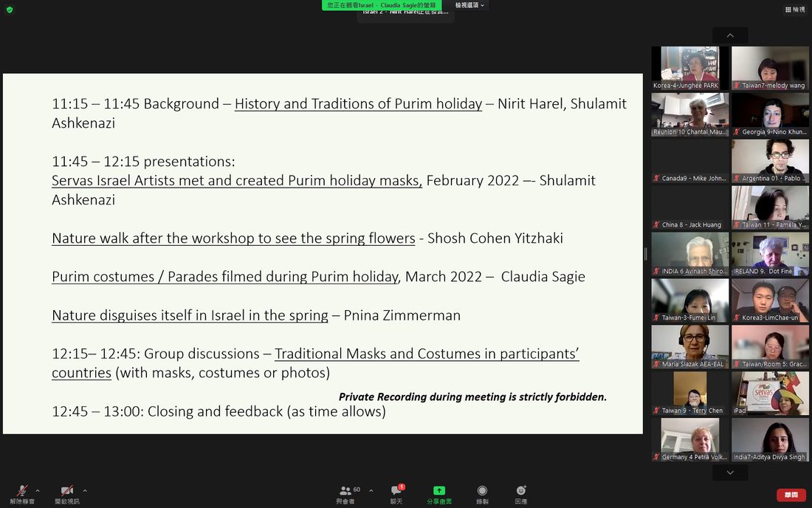
Task: Open 'Traditional Masks and Costumes in participants' link
Action: pyautogui.click(x=315, y=363)
